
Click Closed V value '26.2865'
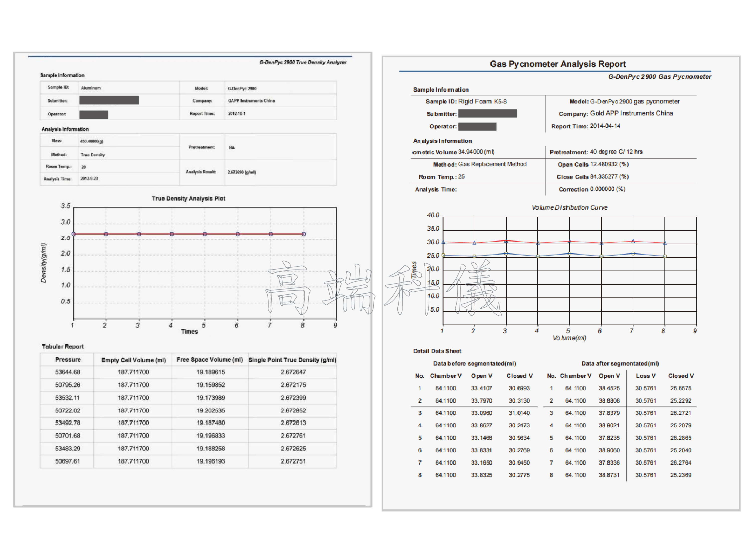[x=680, y=438]
